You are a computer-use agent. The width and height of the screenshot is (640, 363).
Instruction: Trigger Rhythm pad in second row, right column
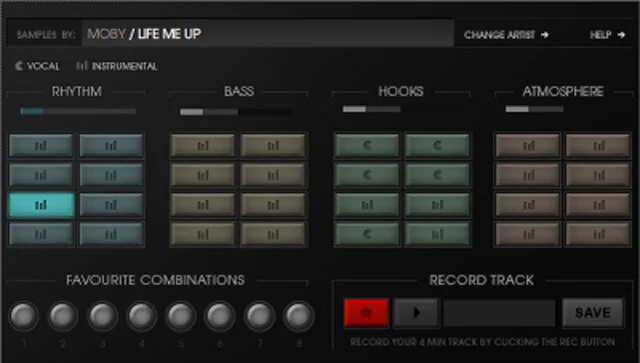click(111, 175)
